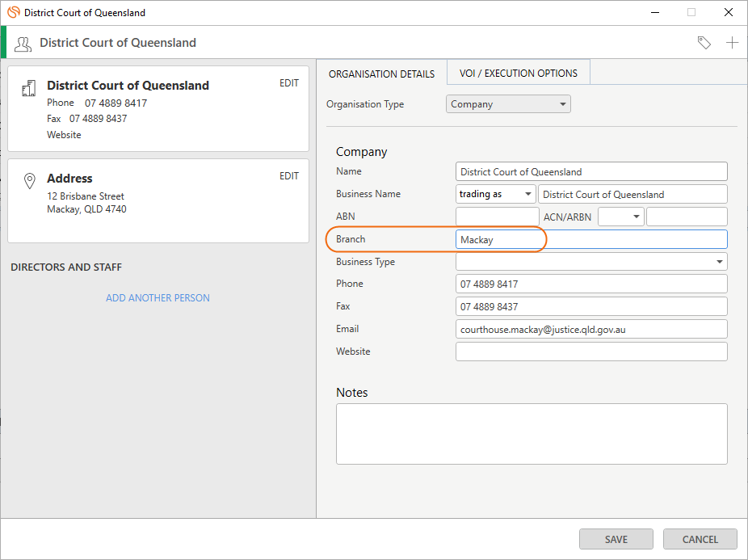The width and height of the screenshot is (748, 560).
Task: Click the building icon in organisation card
Action: (x=28, y=88)
